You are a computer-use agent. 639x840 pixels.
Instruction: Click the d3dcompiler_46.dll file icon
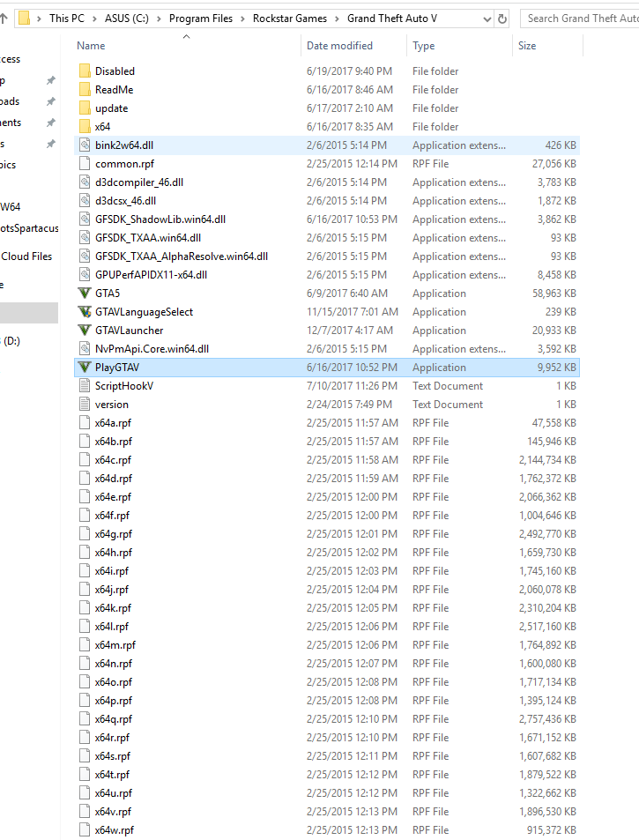(x=84, y=182)
